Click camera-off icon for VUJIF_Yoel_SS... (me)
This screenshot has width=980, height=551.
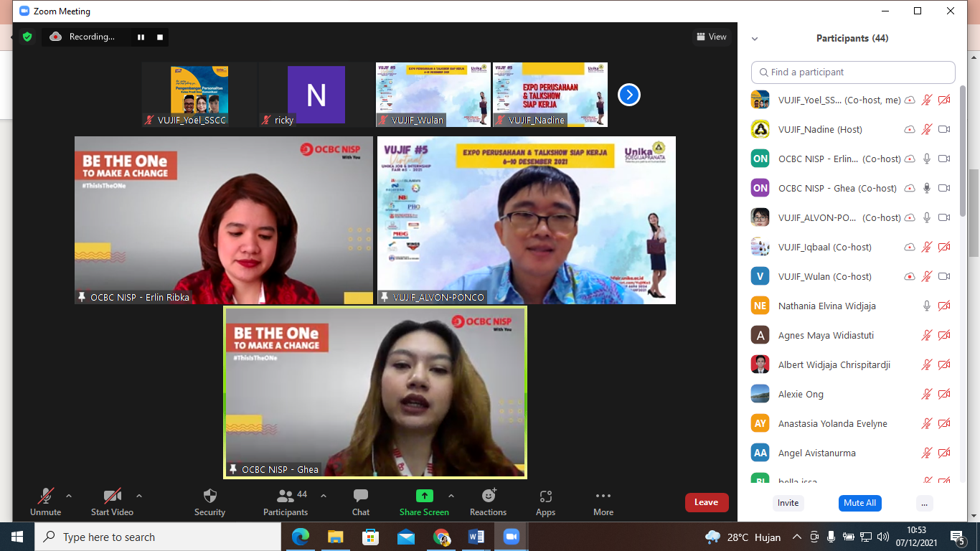click(x=944, y=100)
